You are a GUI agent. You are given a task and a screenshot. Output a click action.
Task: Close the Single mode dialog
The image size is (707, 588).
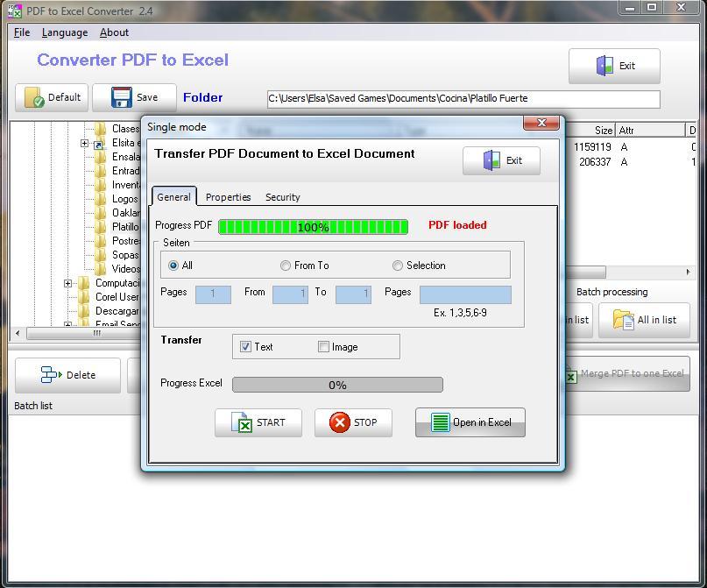(x=541, y=123)
